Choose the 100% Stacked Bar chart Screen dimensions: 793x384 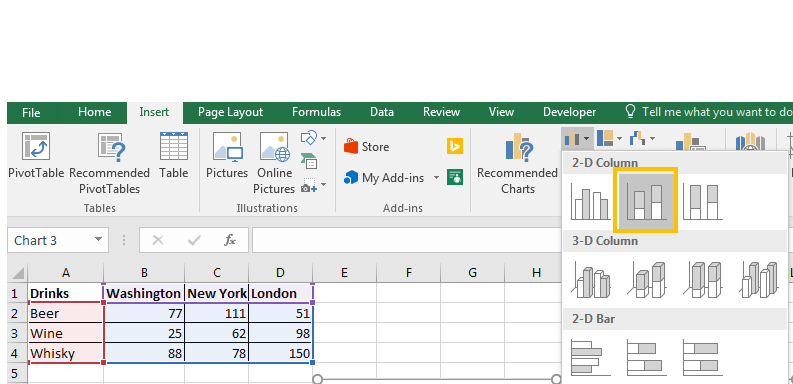701,357
